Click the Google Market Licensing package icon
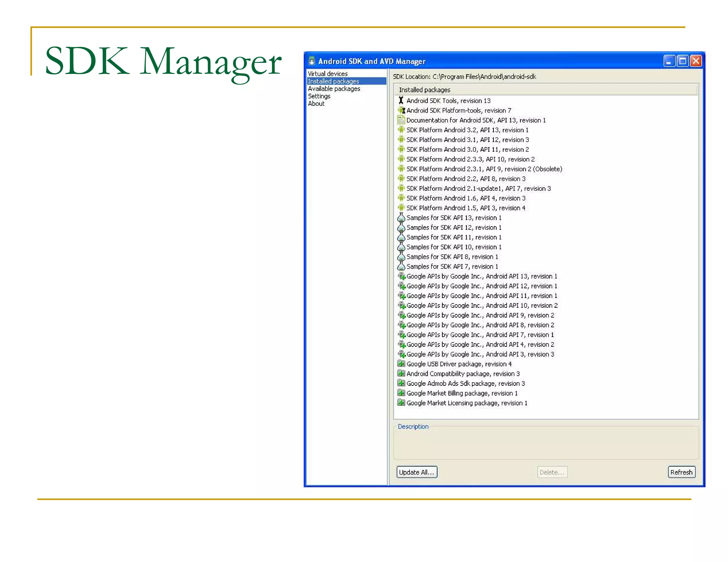This screenshot has width=728, height=562. tap(401, 403)
